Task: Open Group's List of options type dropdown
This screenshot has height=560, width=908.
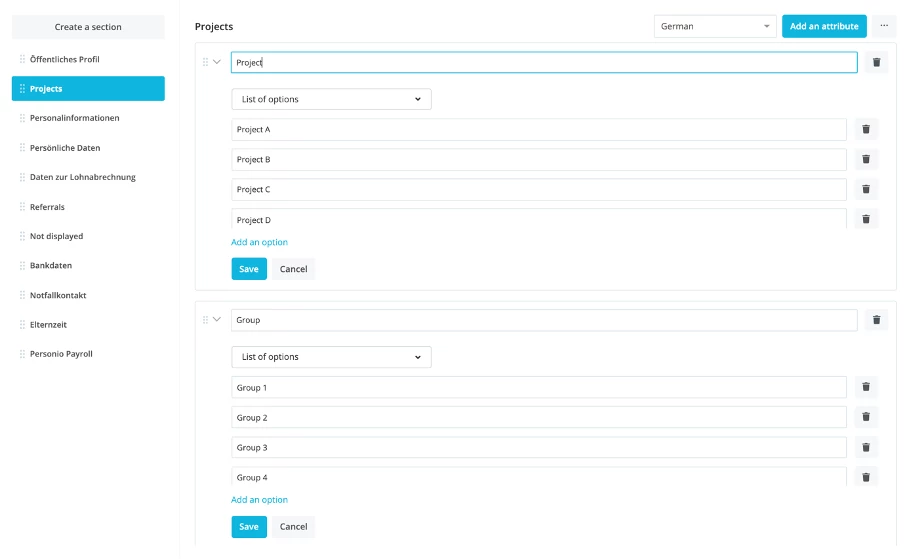Action: pyautogui.click(x=331, y=357)
